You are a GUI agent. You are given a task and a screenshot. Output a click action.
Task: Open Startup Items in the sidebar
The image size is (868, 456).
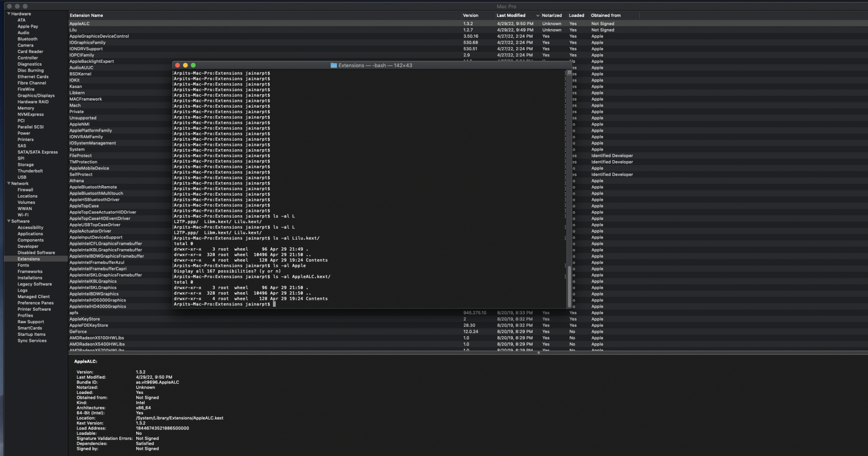pyautogui.click(x=31, y=335)
